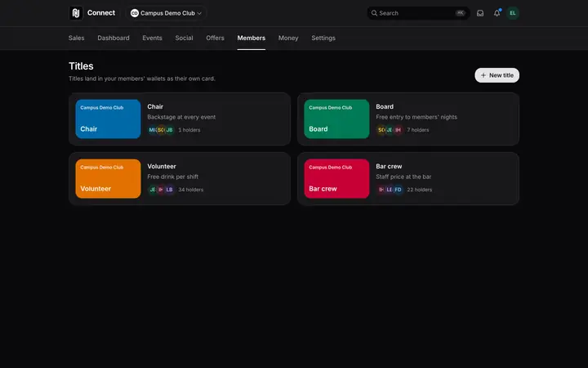Open the notifications bell icon
588x368 pixels.
(497, 13)
